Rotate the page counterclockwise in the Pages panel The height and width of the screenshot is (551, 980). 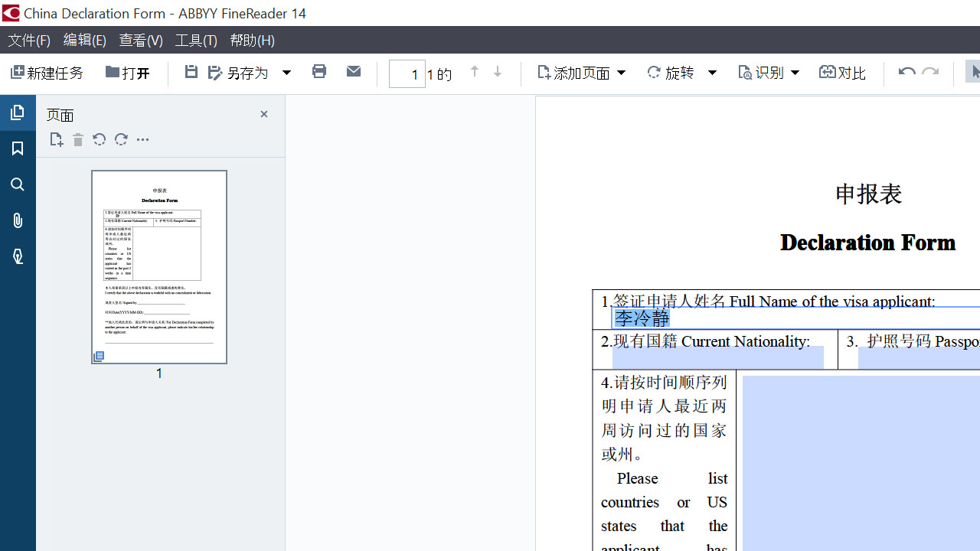[x=99, y=139]
